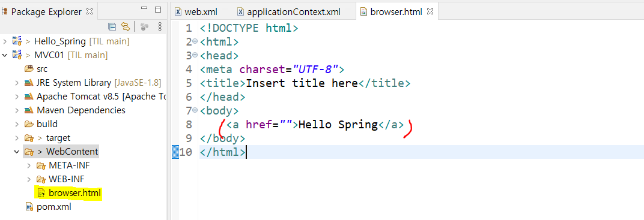Expand the META-INF folder

point(29,165)
